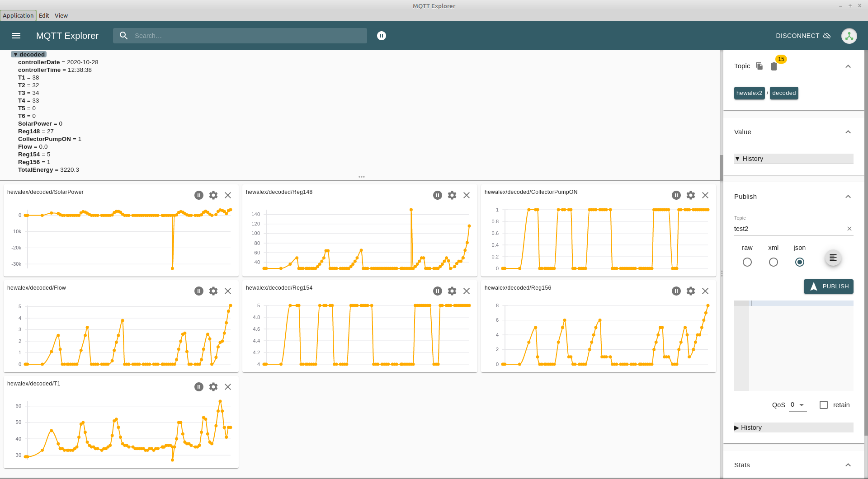868x479 pixels.
Task: Pause the Reg154 chart
Action: click(438, 291)
